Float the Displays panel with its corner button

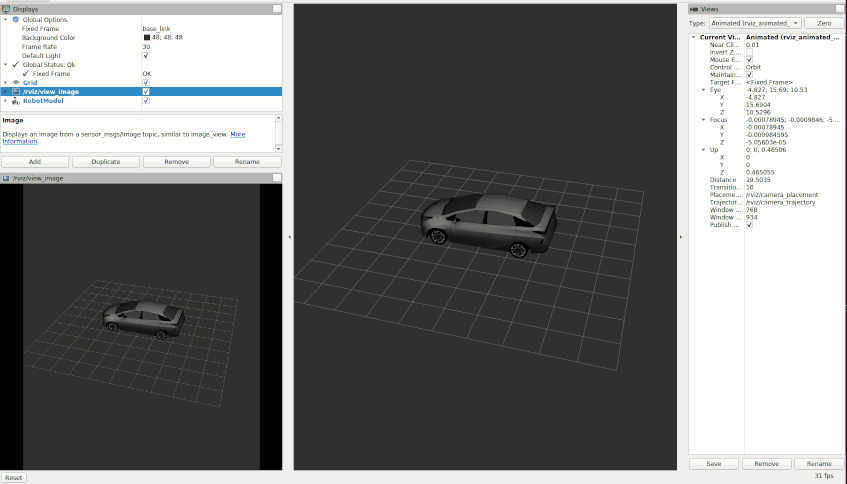click(277, 9)
